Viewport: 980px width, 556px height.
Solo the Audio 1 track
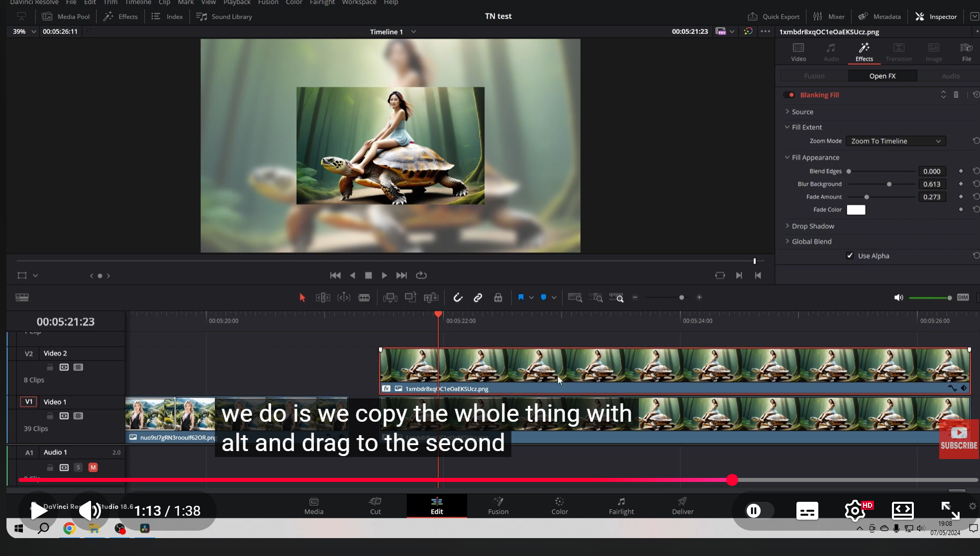(78, 467)
